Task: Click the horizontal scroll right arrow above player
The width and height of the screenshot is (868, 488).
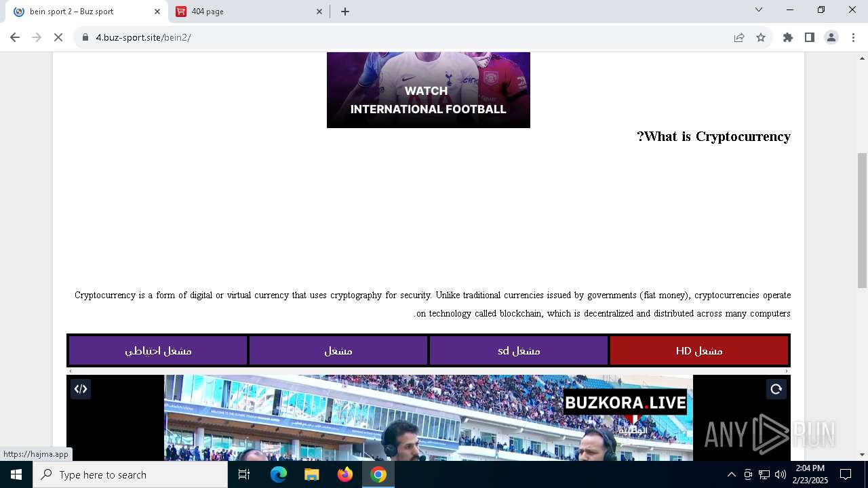Action: (x=787, y=371)
